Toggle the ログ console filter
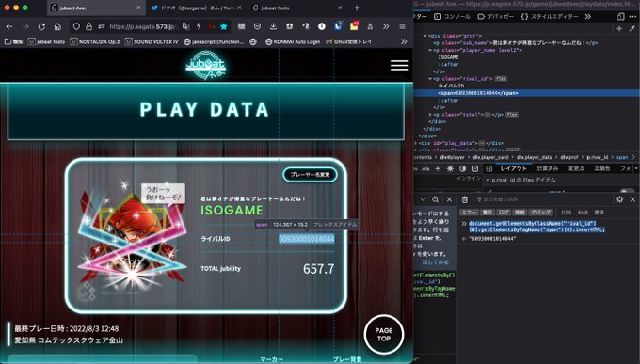Screen dimensions: 640x364 coord(504,213)
